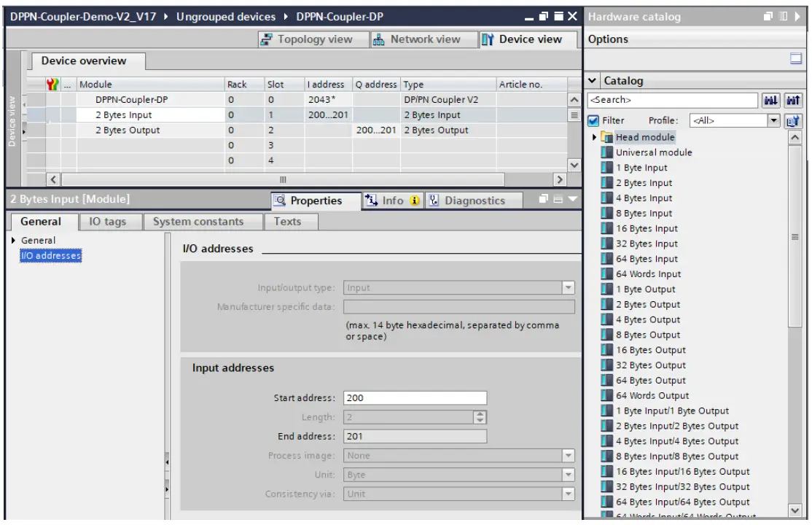Image resolution: width=812 pixels, height=525 pixels.
Task: Open the Unit dropdown
Action: (x=568, y=475)
